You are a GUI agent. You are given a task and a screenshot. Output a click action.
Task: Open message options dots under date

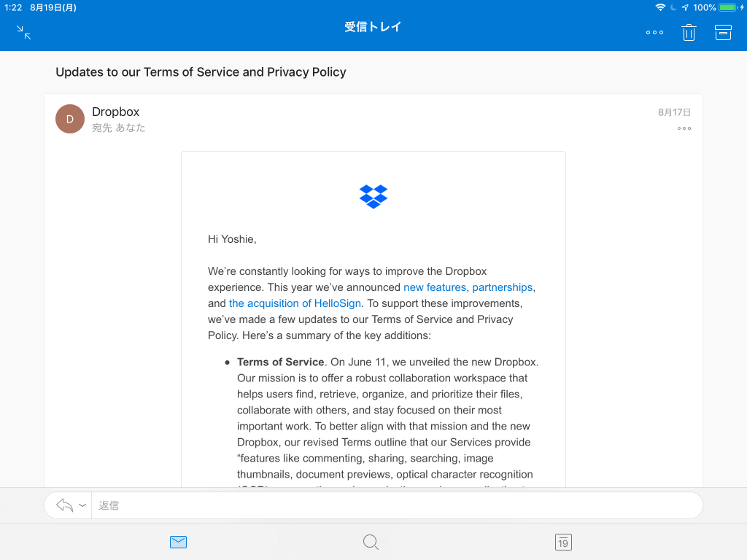684,128
